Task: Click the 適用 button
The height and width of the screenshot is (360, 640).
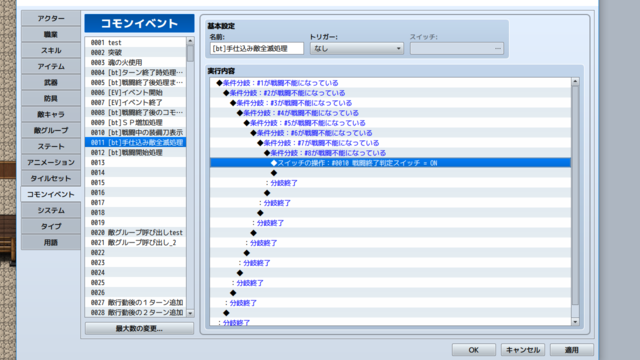Action: 571,350
